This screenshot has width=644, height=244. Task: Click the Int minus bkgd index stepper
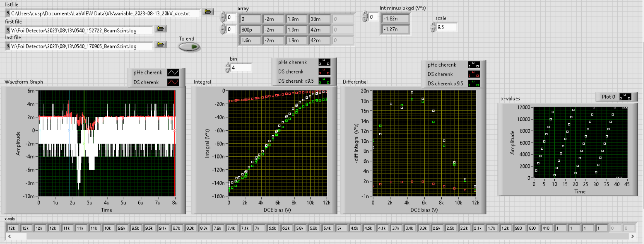[365, 17]
